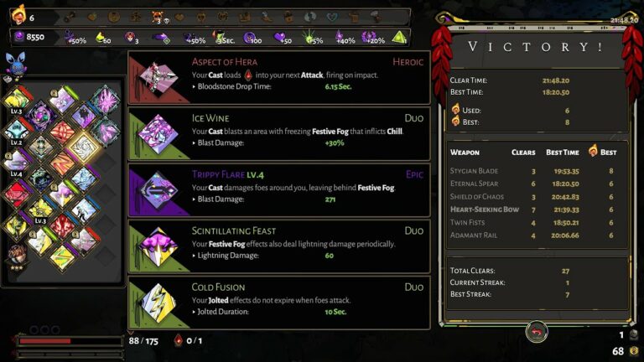Image resolution: width=644 pixels, height=362 pixels.
Task: Click the skull icon in pact bar
Action: 158,17
